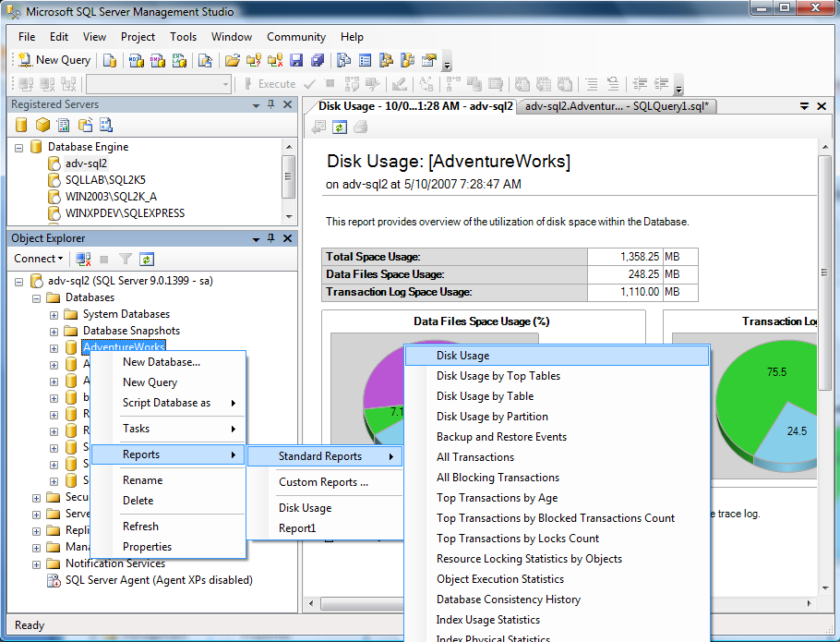Screen dimensions: 840x642
Task: Select SQLLAB\SQL2K5 registered server
Action: 105,180
